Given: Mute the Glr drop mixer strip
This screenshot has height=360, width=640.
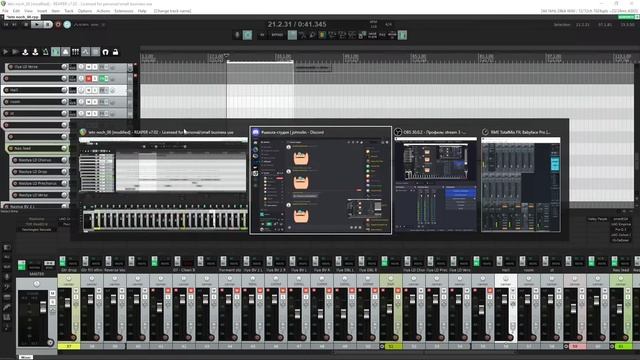Looking at the screenshot, I should click(x=76, y=291).
